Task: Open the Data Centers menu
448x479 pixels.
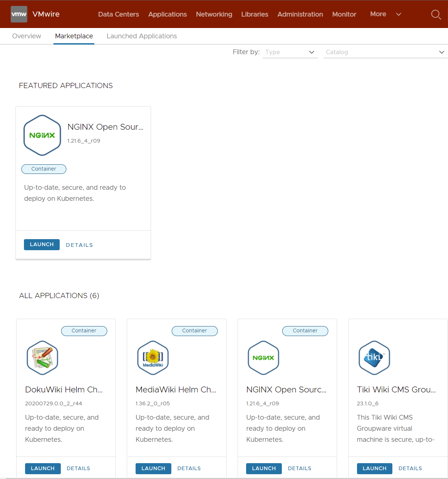Action: coord(118,14)
